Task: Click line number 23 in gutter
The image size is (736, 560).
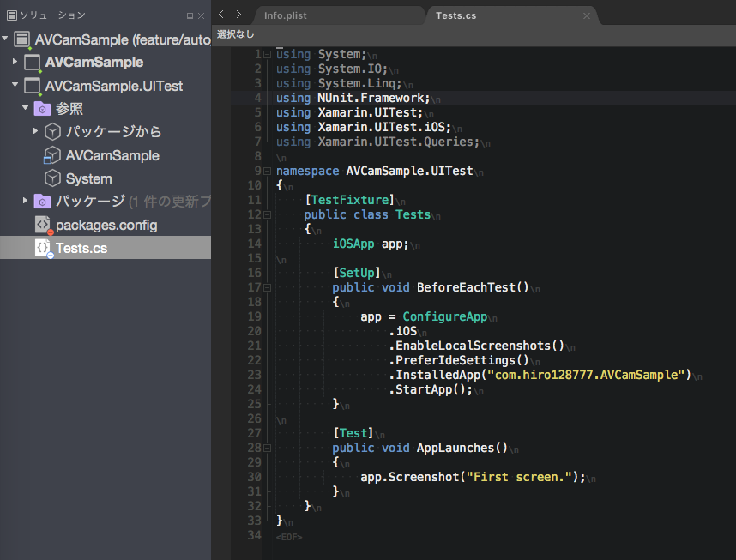Action: (254, 375)
